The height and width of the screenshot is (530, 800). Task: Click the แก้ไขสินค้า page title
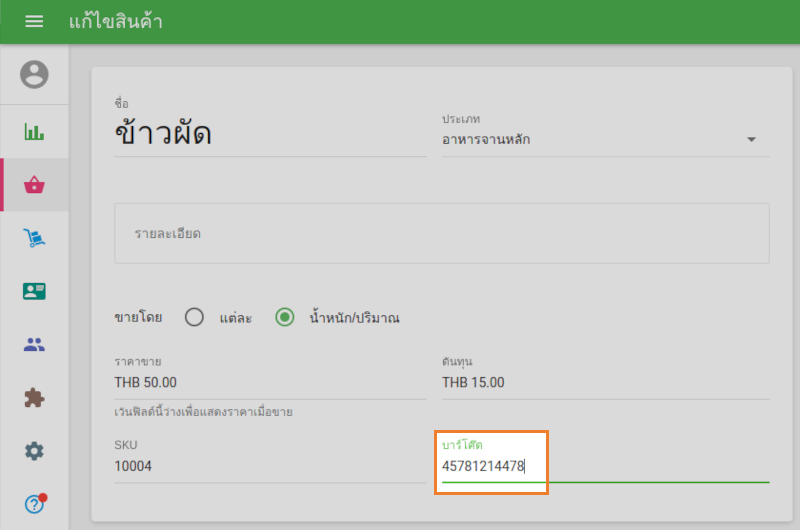pyautogui.click(x=116, y=21)
